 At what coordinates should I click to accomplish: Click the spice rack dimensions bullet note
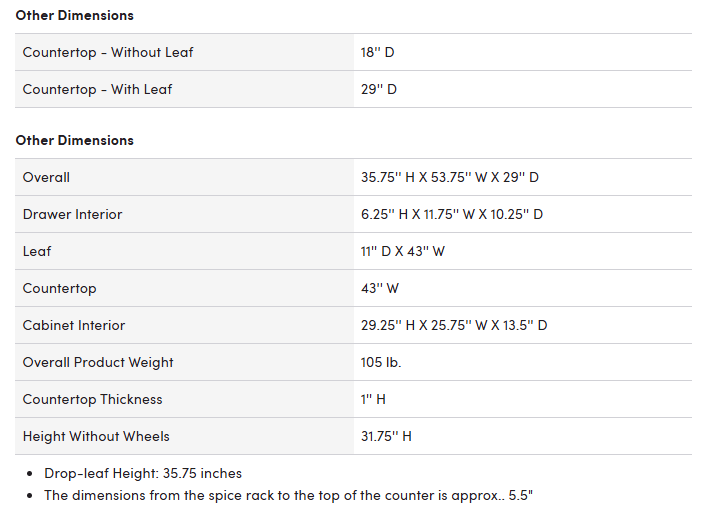pyautogui.click(x=289, y=496)
